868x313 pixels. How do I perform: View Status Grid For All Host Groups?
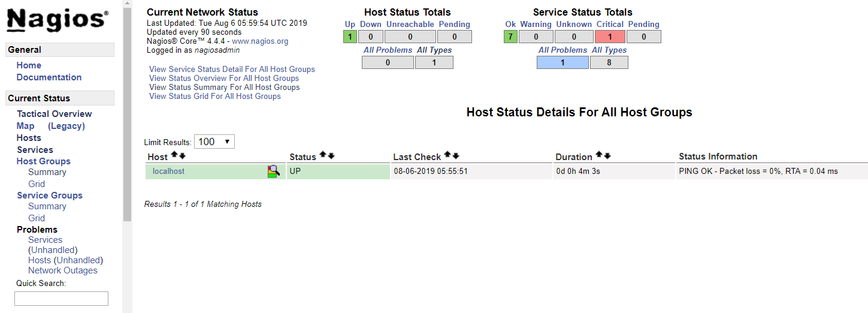point(215,97)
